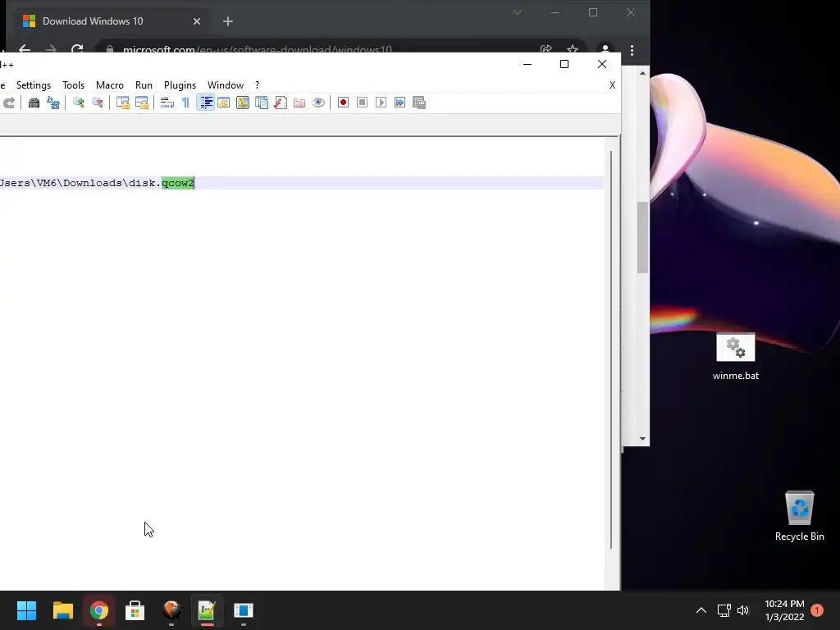Open Folder as Workspace icon

pos(299,103)
